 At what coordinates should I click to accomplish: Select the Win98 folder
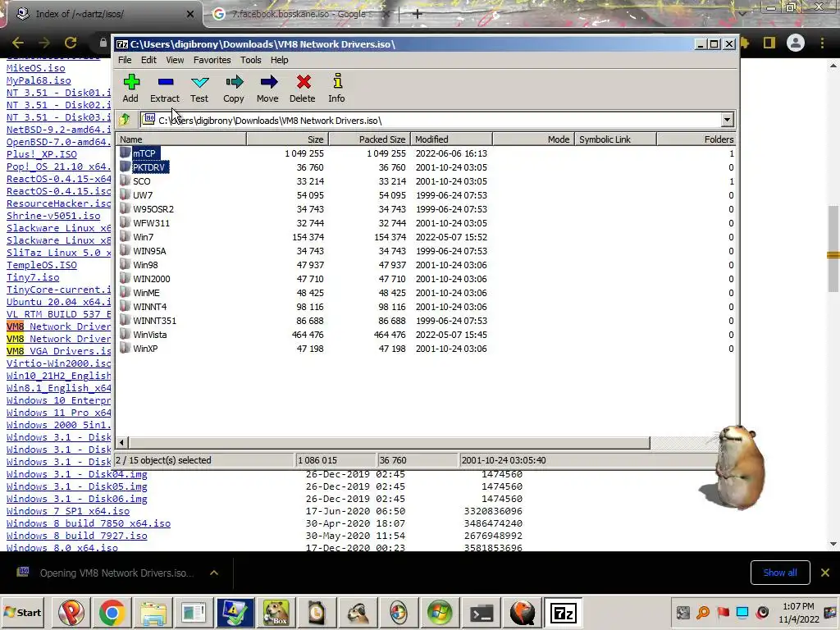coord(145,265)
